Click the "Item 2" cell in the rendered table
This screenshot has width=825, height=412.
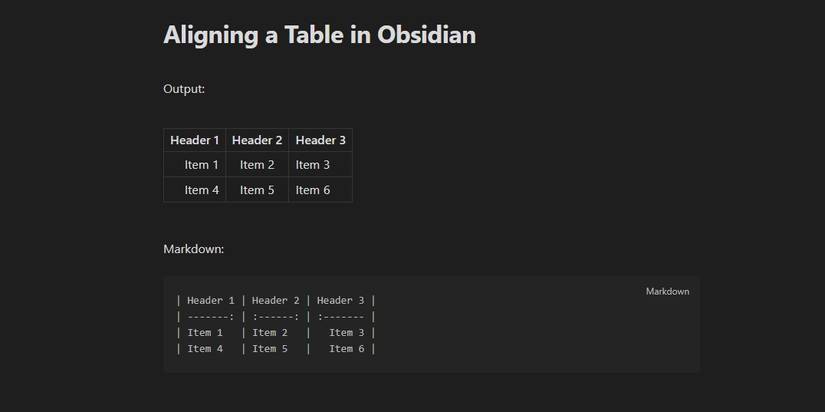pos(257,165)
